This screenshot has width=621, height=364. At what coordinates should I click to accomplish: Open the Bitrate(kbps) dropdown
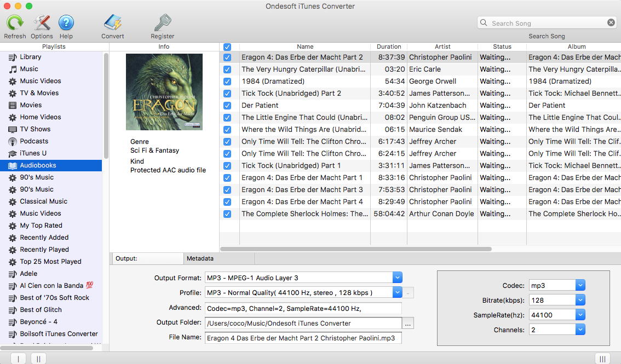point(580,301)
